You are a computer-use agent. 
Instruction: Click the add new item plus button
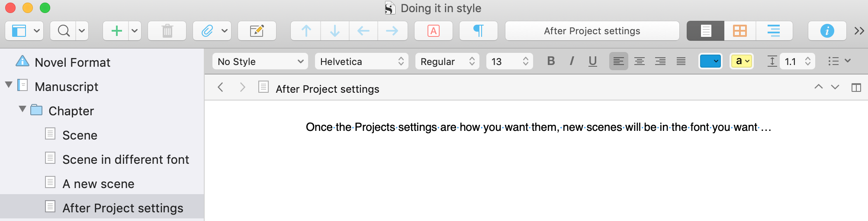(116, 31)
